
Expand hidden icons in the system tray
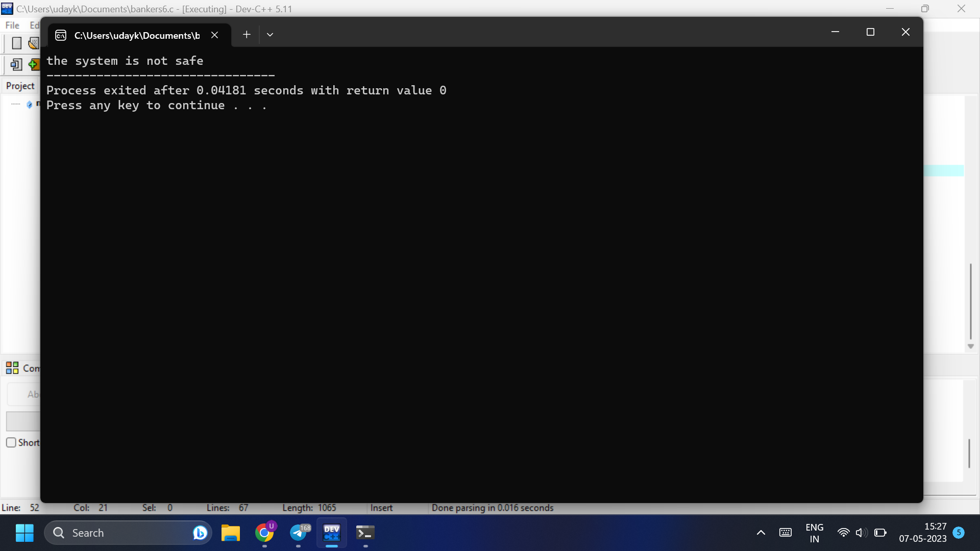point(760,532)
